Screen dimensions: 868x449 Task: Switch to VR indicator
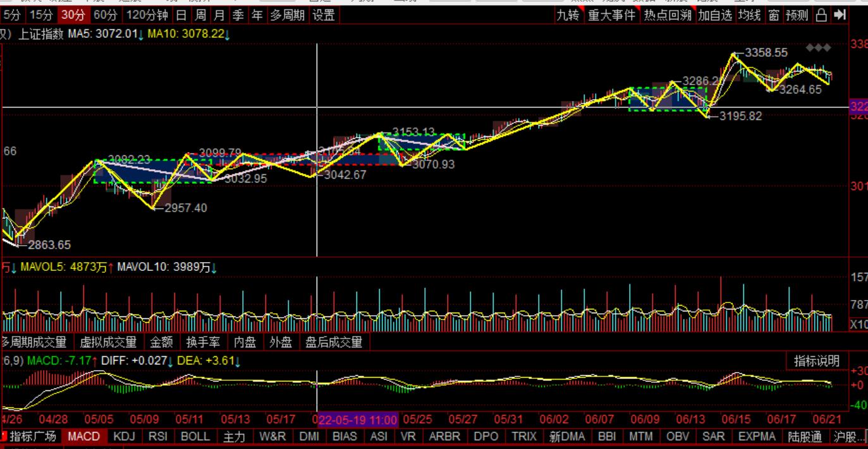[x=408, y=436]
